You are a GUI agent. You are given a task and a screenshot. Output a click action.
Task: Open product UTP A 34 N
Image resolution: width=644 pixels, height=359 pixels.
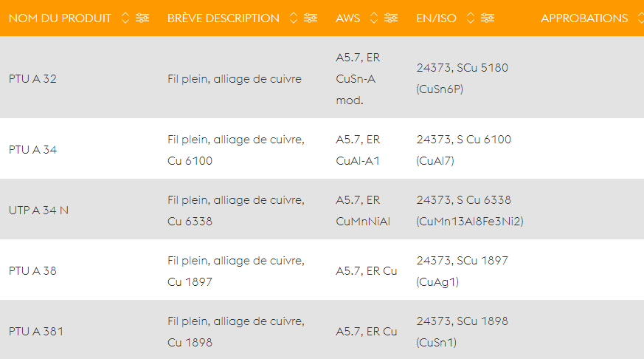(38, 210)
